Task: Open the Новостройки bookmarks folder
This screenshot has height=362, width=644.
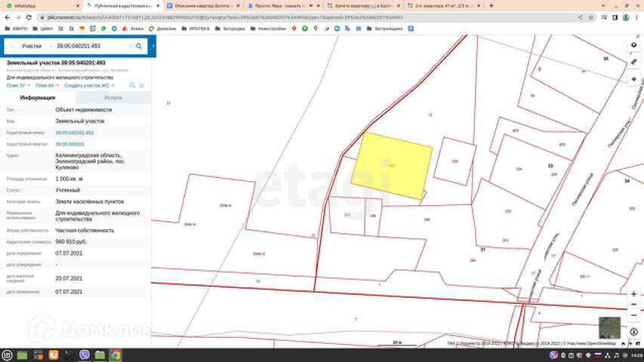Action: point(268,29)
